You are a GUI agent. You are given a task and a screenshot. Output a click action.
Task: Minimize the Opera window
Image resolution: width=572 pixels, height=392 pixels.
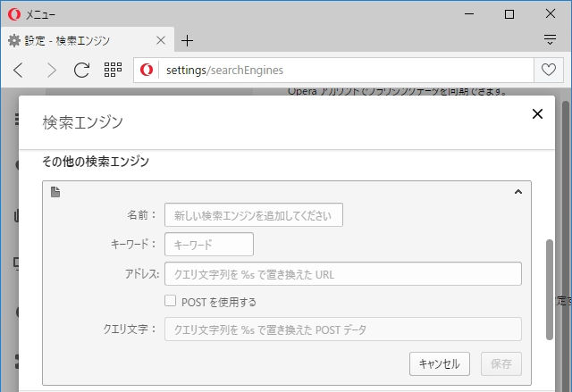[469, 14]
